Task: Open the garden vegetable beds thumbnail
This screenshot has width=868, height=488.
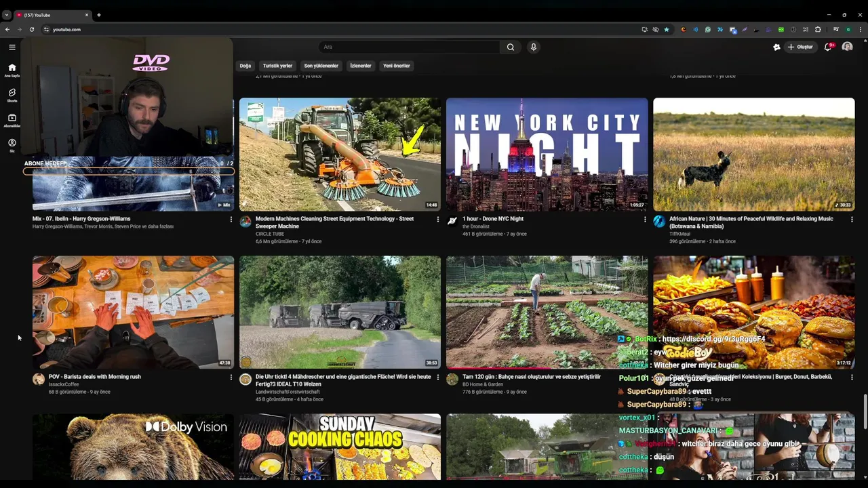Action: (547, 312)
